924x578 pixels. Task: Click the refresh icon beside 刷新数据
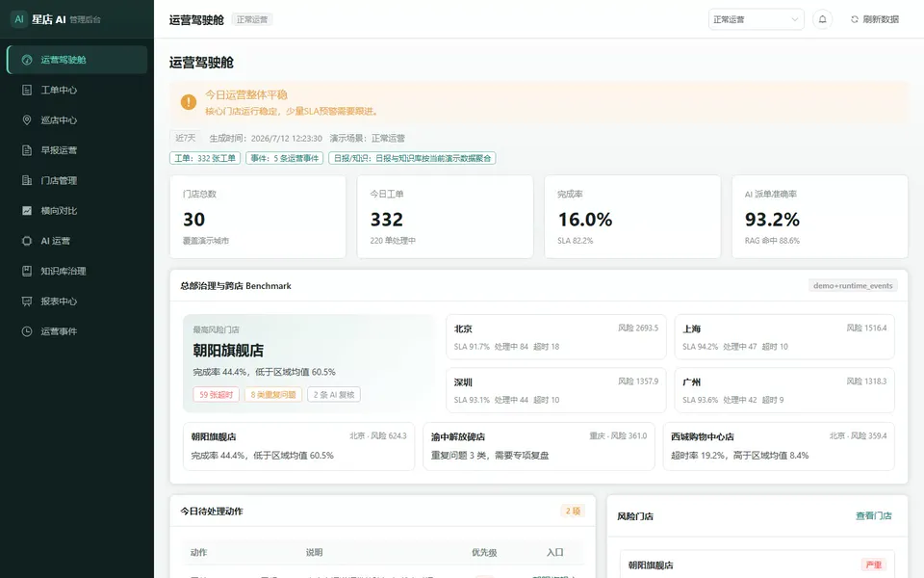(854, 19)
